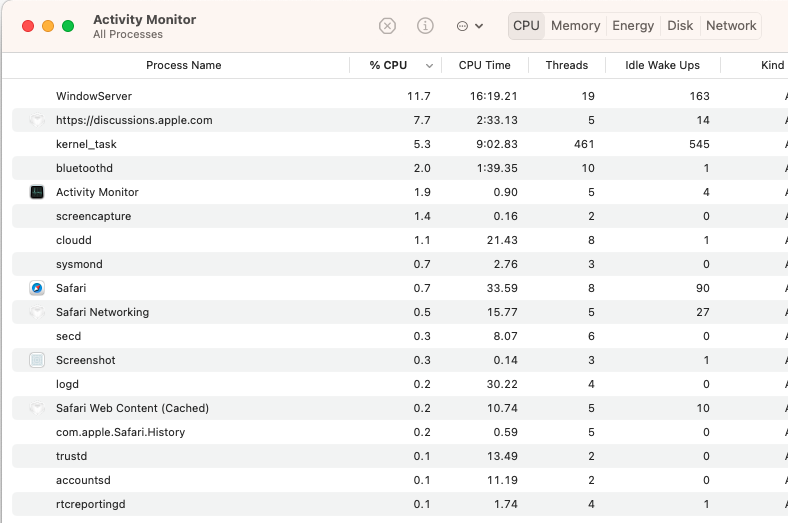
Task: Select the kernel_task process row
Action: pyautogui.click(x=86, y=144)
